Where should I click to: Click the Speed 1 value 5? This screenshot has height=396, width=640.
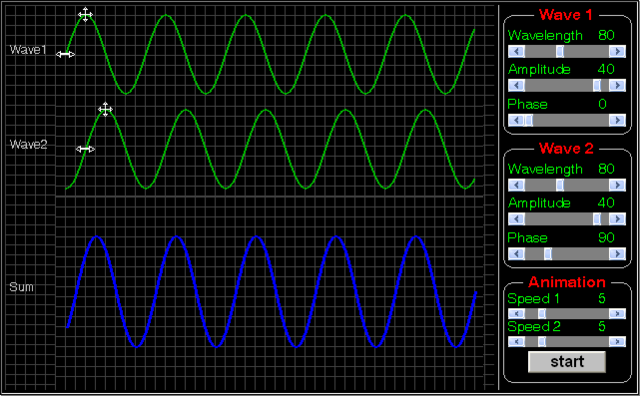coord(602,299)
